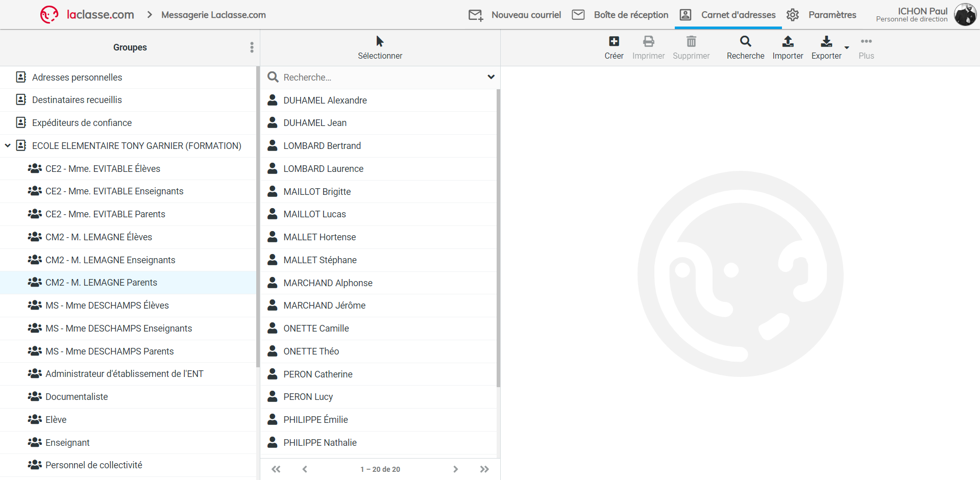Screen dimensions: 980x480
Task: Open the Nouveau courriel envelope icon
Action: (476, 15)
